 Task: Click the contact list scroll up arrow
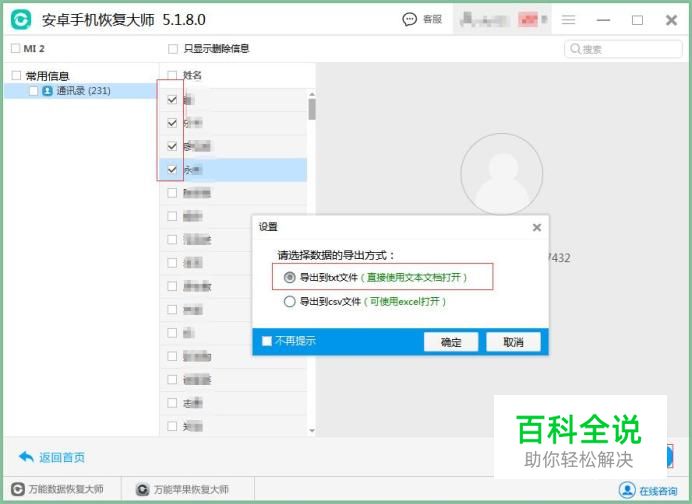(312, 94)
